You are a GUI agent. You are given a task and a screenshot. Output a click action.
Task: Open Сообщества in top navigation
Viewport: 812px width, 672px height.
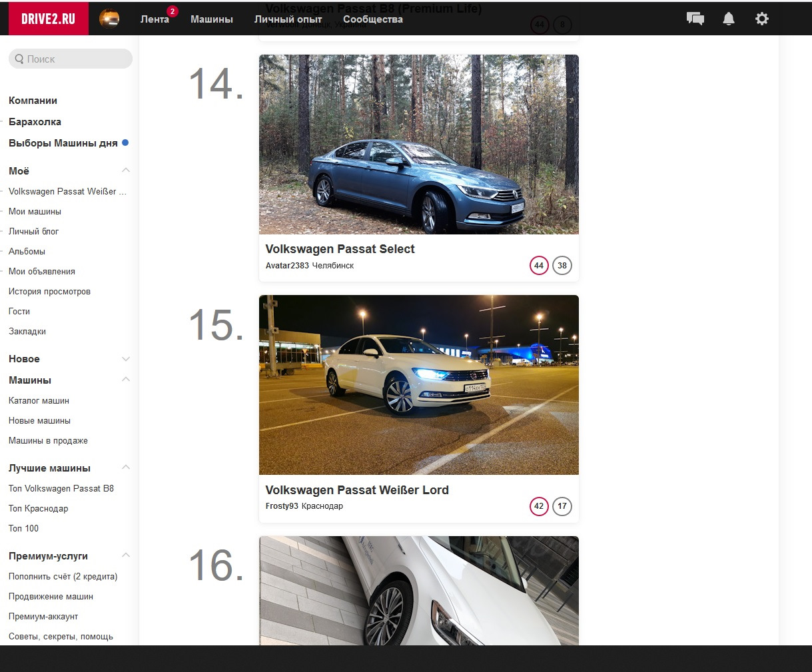[x=373, y=19]
